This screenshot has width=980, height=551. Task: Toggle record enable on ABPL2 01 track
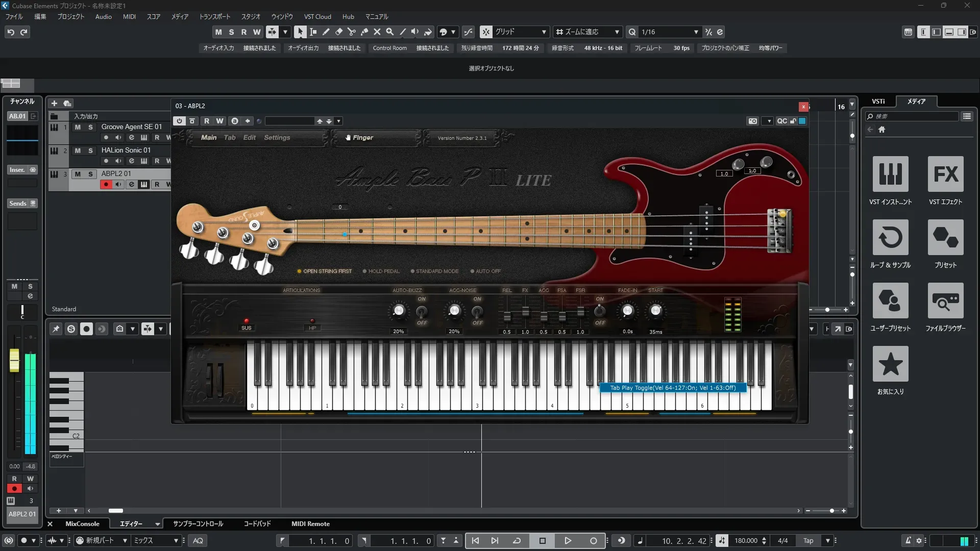(106, 185)
